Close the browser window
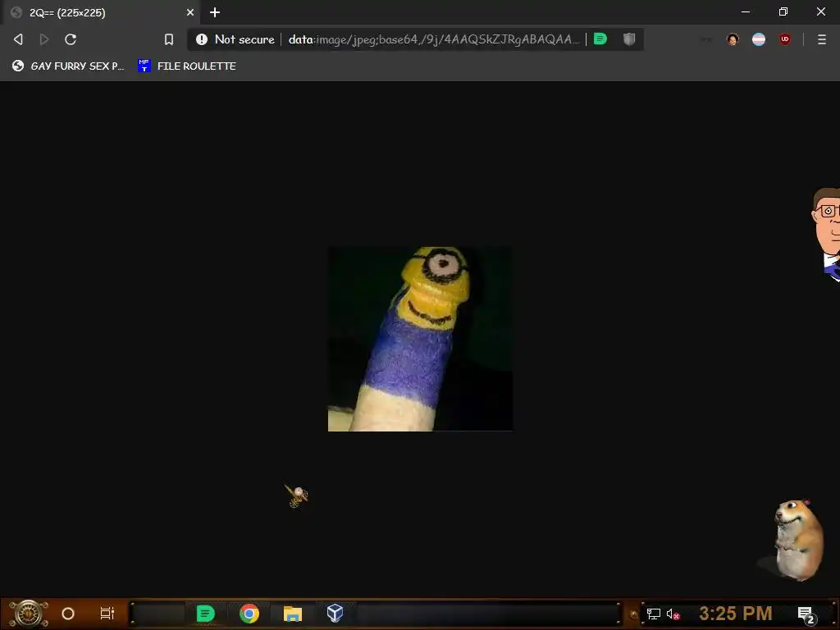 tap(820, 11)
